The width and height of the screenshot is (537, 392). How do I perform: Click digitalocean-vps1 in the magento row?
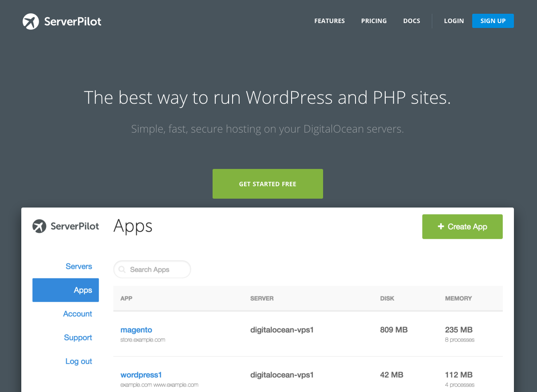click(282, 330)
